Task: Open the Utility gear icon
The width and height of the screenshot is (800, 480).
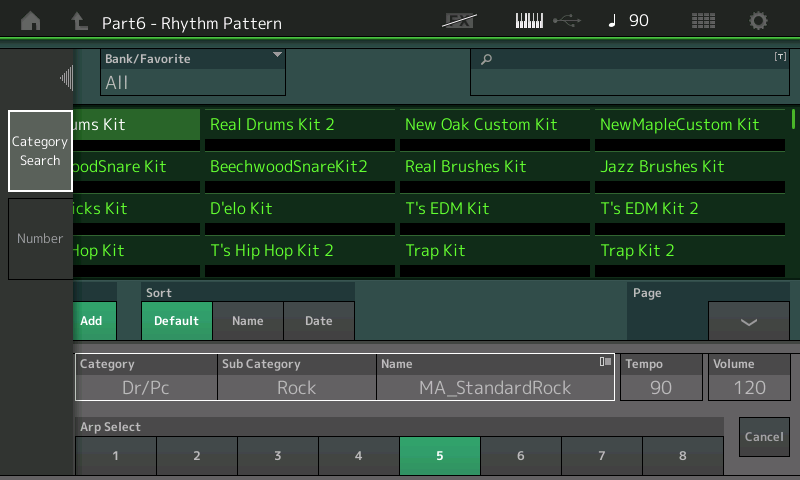Action: [x=759, y=21]
